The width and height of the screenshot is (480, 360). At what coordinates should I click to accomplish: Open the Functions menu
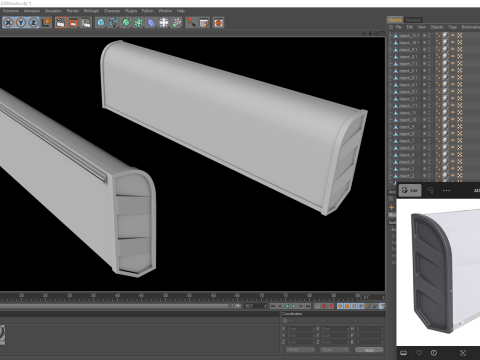[11, 11]
